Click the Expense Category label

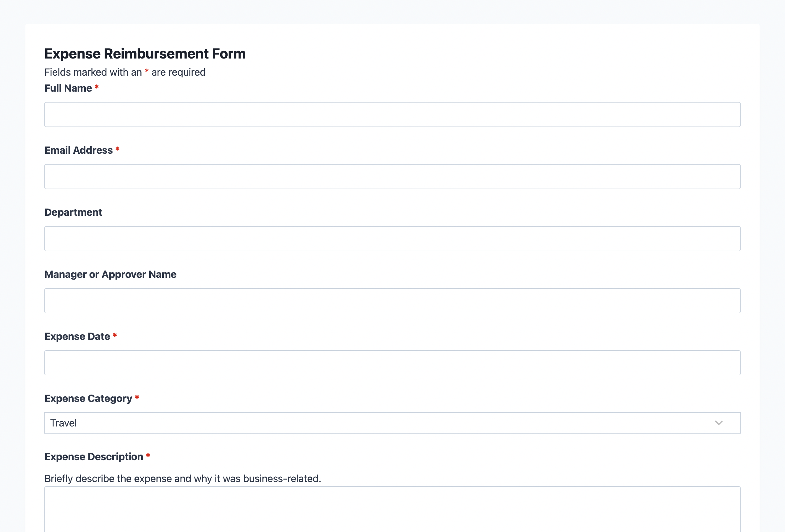pos(88,399)
